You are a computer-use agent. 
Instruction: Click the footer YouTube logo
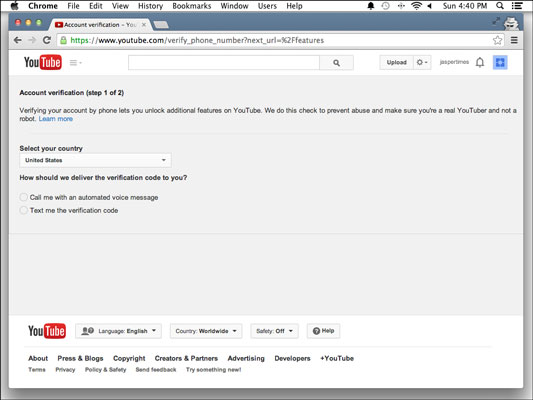click(47, 331)
